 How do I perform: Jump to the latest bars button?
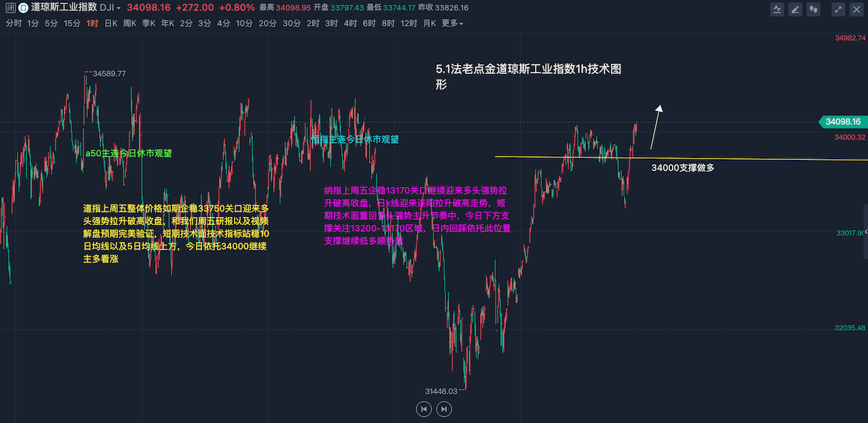click(443, 409)
